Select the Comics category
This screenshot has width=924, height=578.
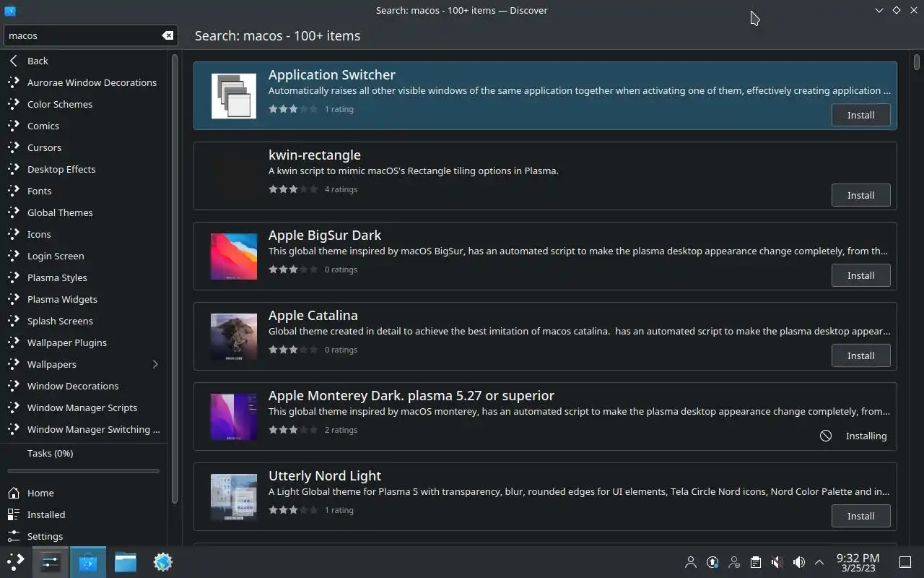click(x=84, y=126)
